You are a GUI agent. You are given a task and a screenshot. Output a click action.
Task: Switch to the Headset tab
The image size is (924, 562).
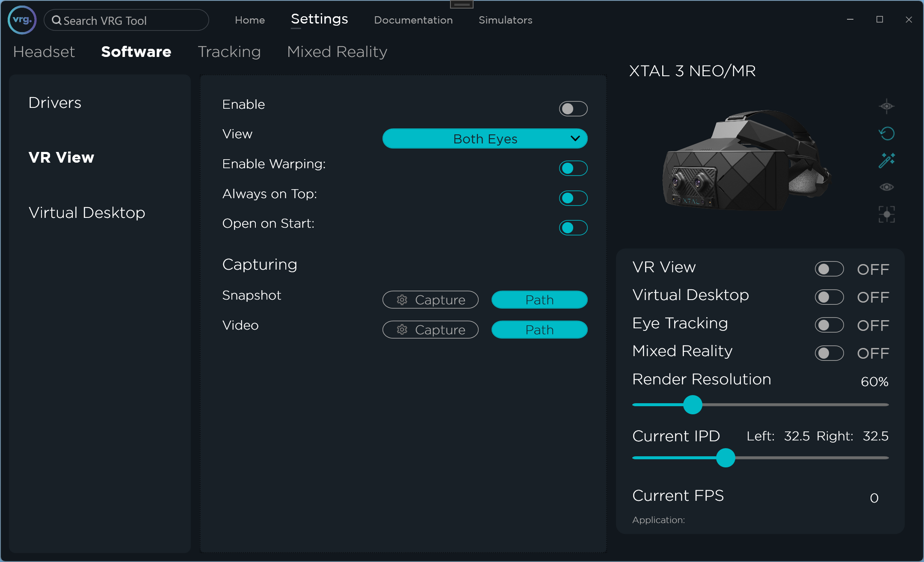point(44,52)
